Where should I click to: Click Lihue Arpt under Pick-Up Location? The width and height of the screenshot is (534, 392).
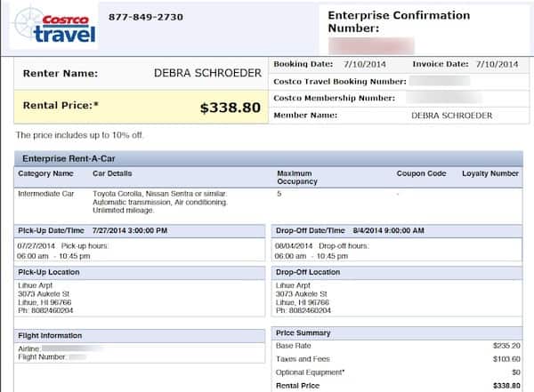click(x=36, y=285)
